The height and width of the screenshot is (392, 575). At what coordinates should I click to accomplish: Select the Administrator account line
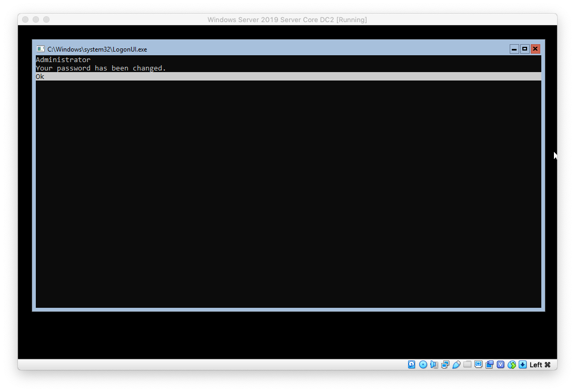[63, 59]
